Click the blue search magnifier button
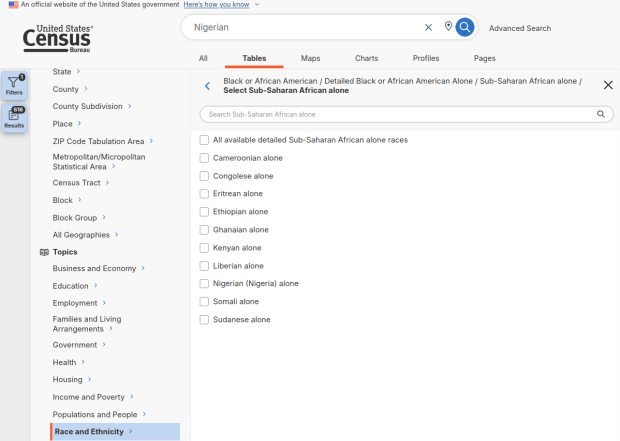 [x=465, y=27]
